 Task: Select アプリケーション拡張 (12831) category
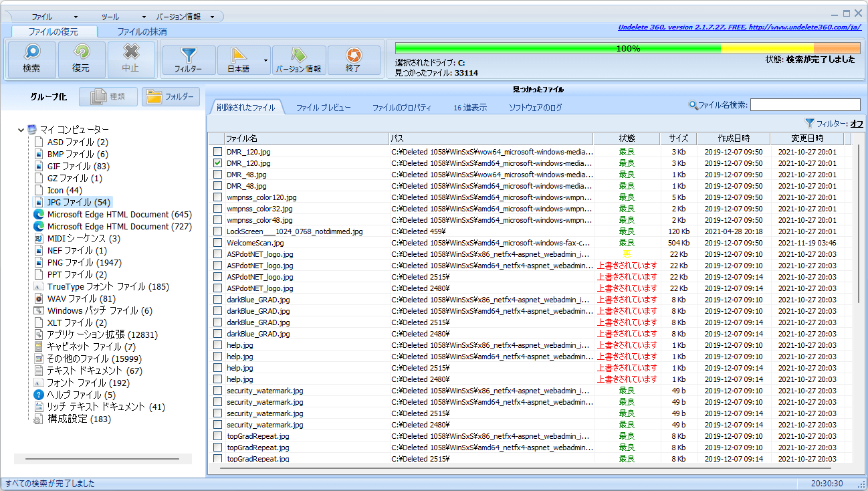point(102,334)
